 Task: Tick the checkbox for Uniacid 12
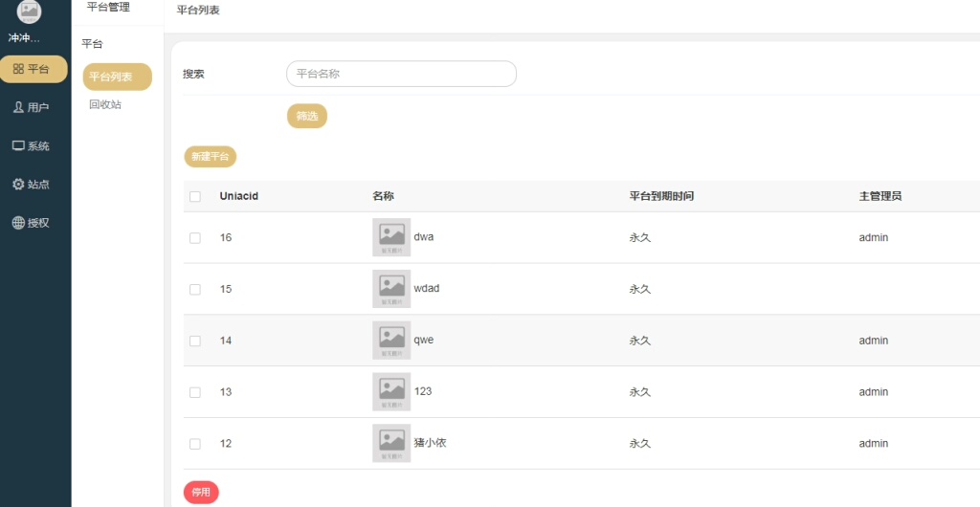[195, 444]
